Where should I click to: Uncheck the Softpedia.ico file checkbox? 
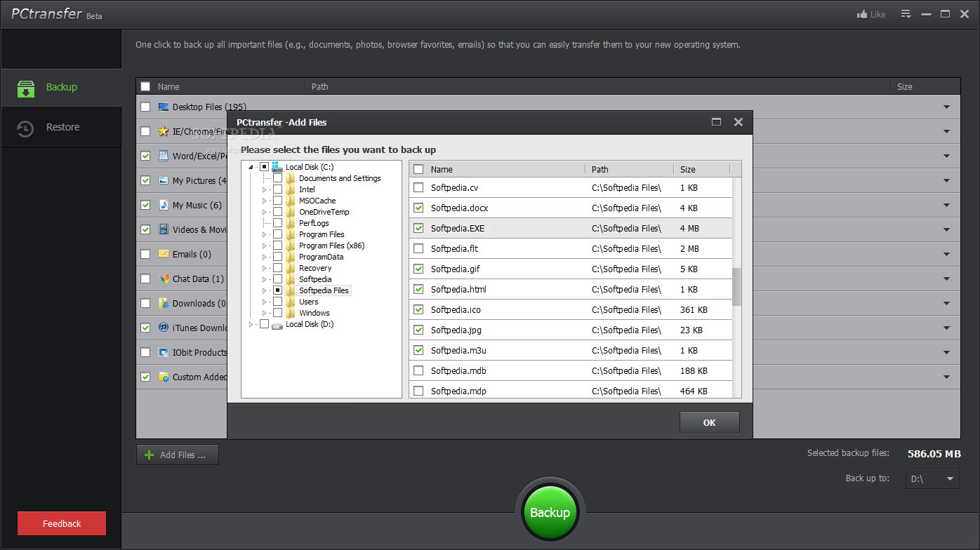419,310
